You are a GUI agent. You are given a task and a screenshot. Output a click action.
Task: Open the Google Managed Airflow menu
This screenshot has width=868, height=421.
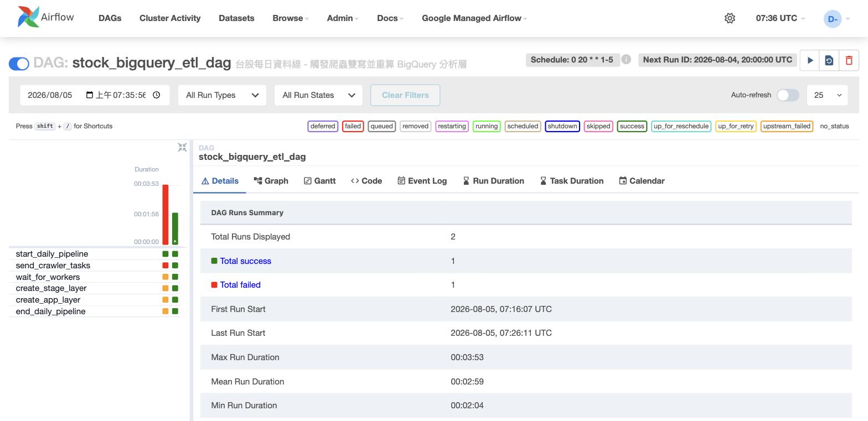(x=474, y=18)
